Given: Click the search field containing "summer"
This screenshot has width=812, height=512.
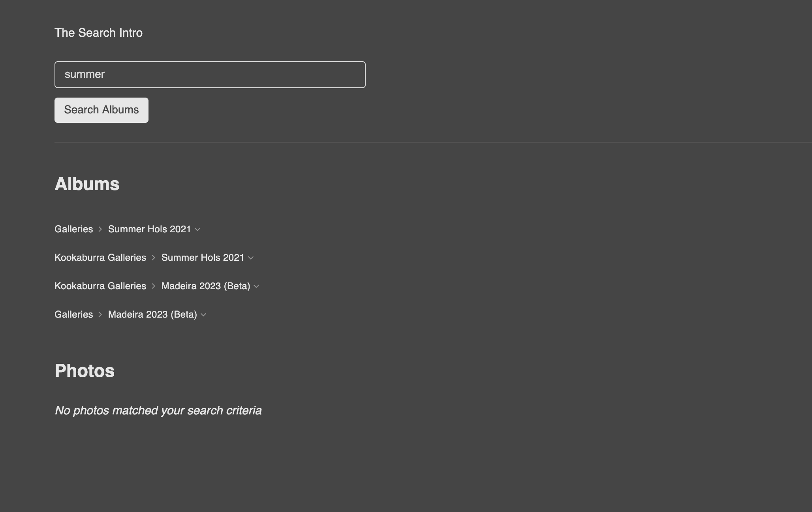Looking at the screenshot, I should pyautogui.click(x=210, y=75).
